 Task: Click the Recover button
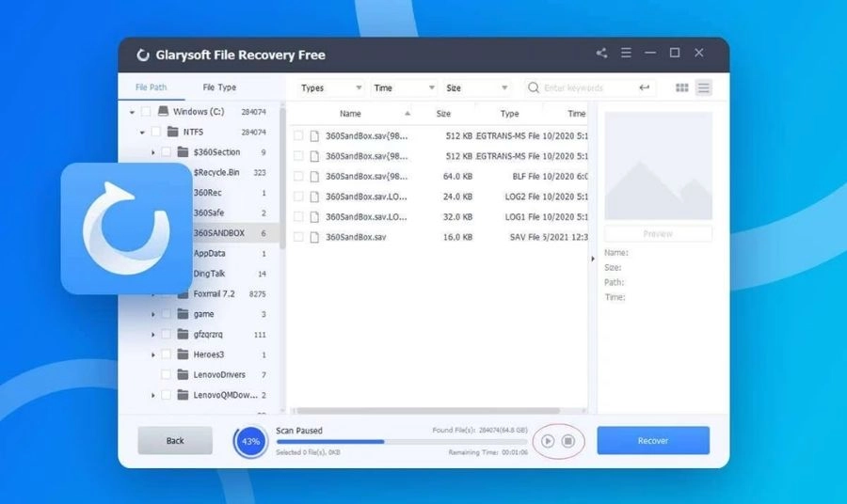tap(653, 440)
